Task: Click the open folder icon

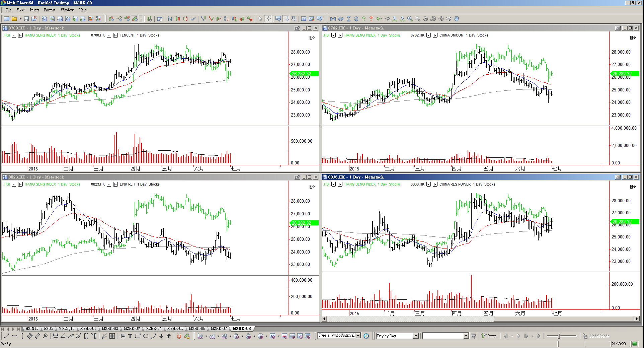Action: pyautogui.click(x=14, y=19)
